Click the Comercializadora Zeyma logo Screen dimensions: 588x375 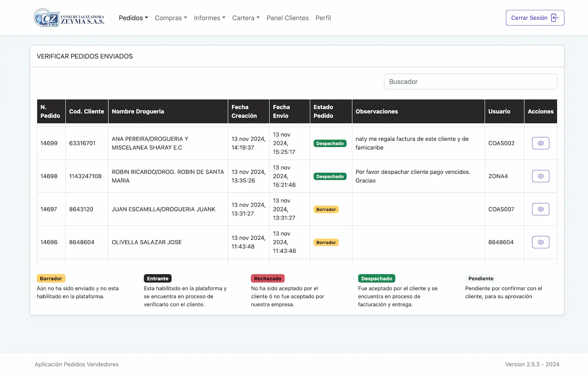pos(69,18)
